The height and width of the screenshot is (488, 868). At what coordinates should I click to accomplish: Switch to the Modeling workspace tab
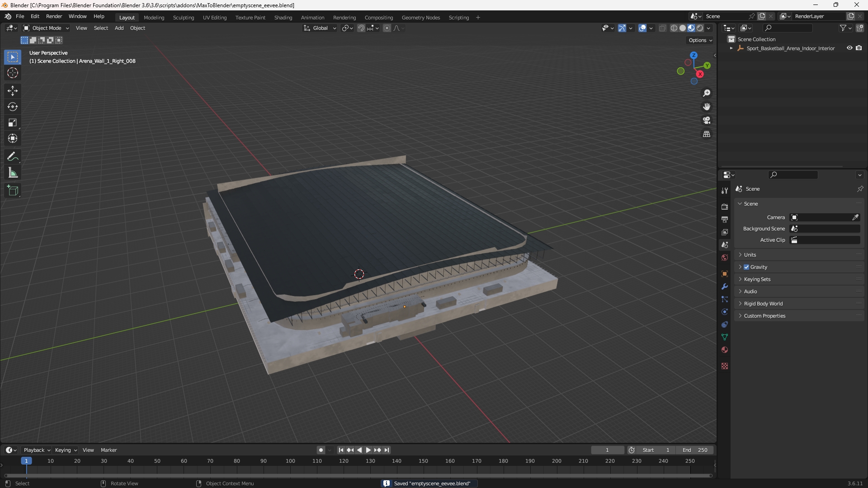(x=154, y=18)
